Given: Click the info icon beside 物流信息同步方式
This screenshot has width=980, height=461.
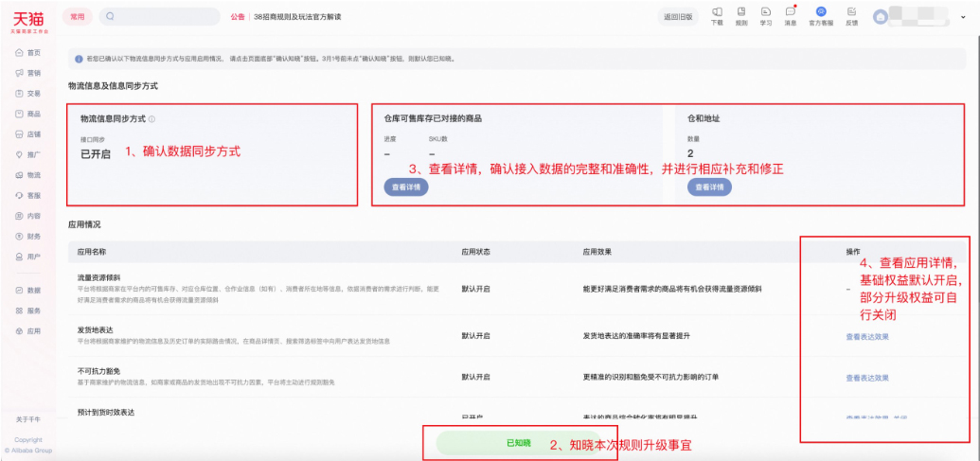Looking at the screenshot, I should (x=151, y=118).
